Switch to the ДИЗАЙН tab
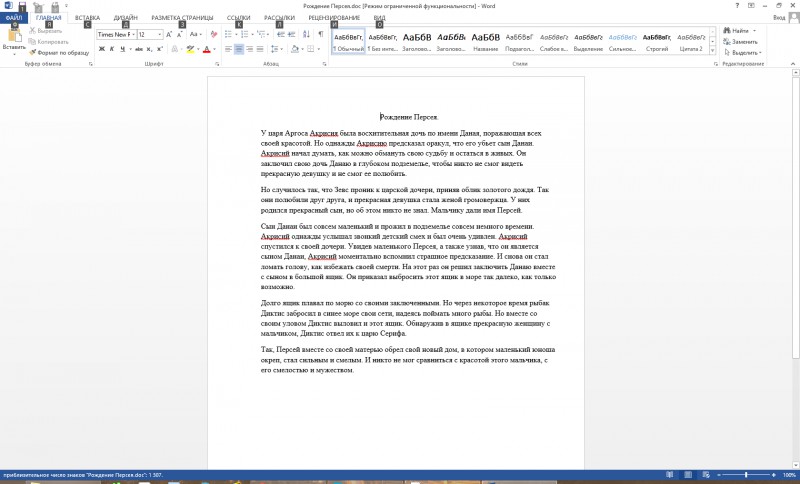Viewport: 800px width, 484px height. [126, 18]
